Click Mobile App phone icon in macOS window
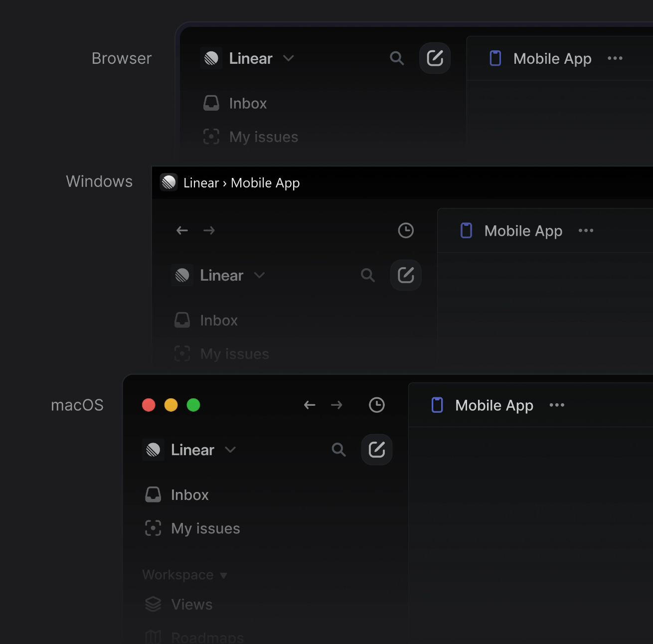 click(x=437, y=405)
